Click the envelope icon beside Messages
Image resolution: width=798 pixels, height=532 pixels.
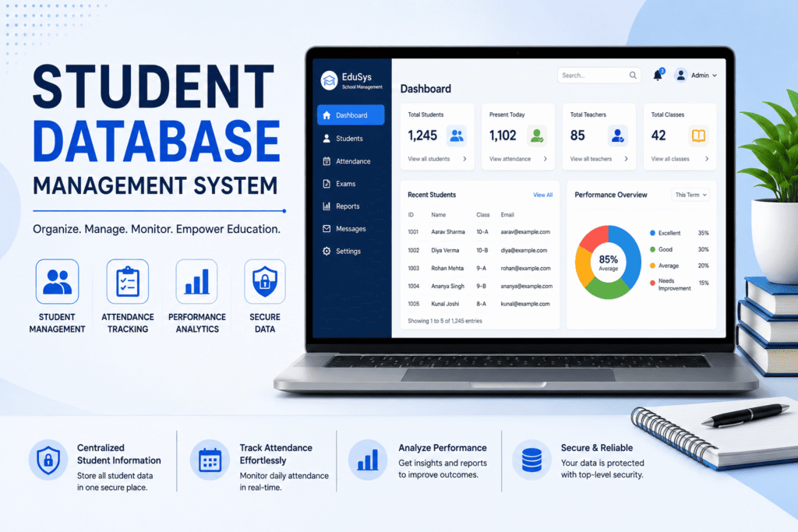(327, 229)
